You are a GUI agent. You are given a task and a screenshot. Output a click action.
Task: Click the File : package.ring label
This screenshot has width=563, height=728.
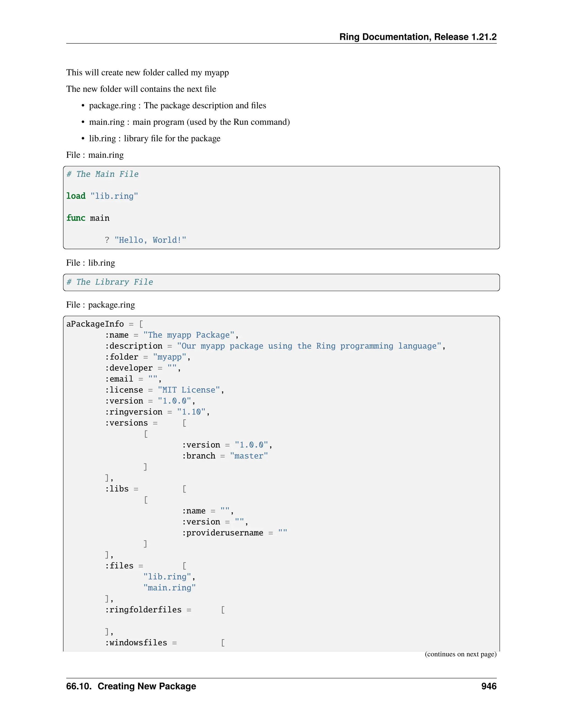pos(100,305)
